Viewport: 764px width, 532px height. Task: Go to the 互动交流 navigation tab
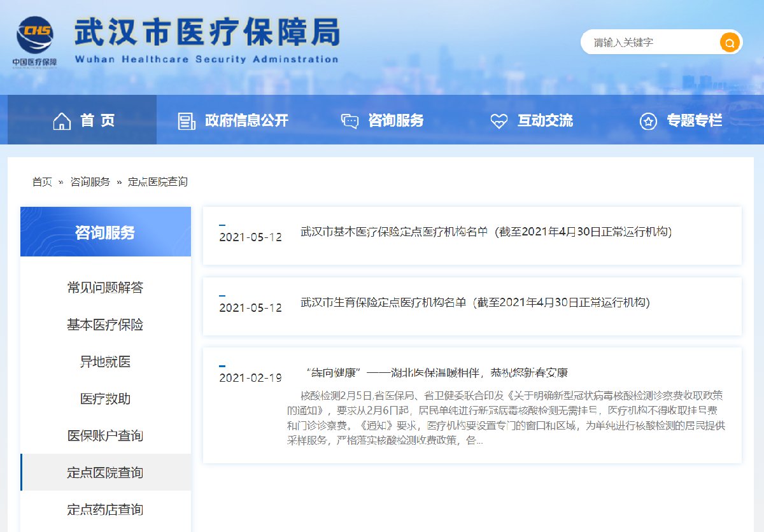[545, 120]
